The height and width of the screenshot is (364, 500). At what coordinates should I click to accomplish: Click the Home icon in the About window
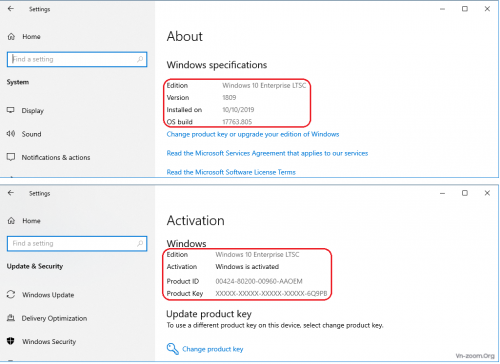(11, 36)
